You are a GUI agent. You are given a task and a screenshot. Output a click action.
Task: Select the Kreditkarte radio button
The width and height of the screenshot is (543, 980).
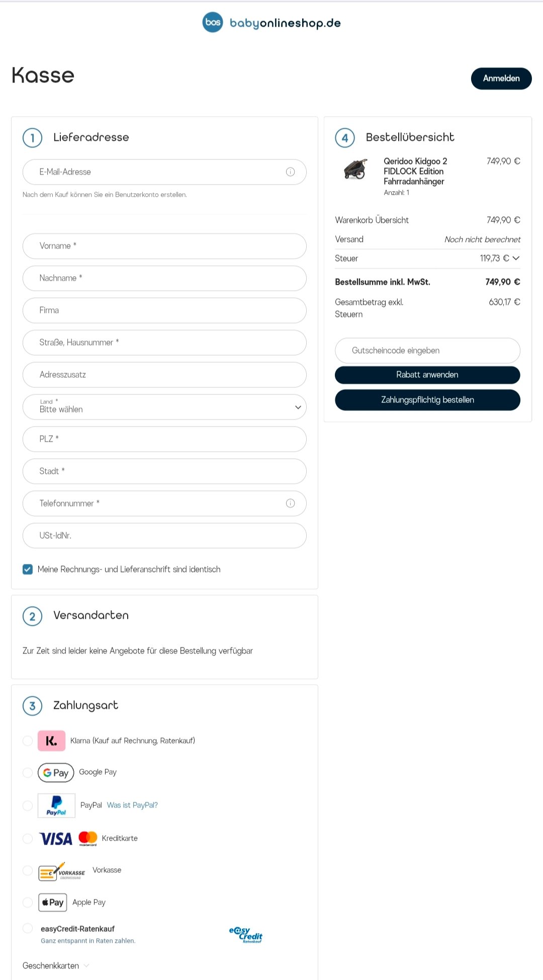28,839
